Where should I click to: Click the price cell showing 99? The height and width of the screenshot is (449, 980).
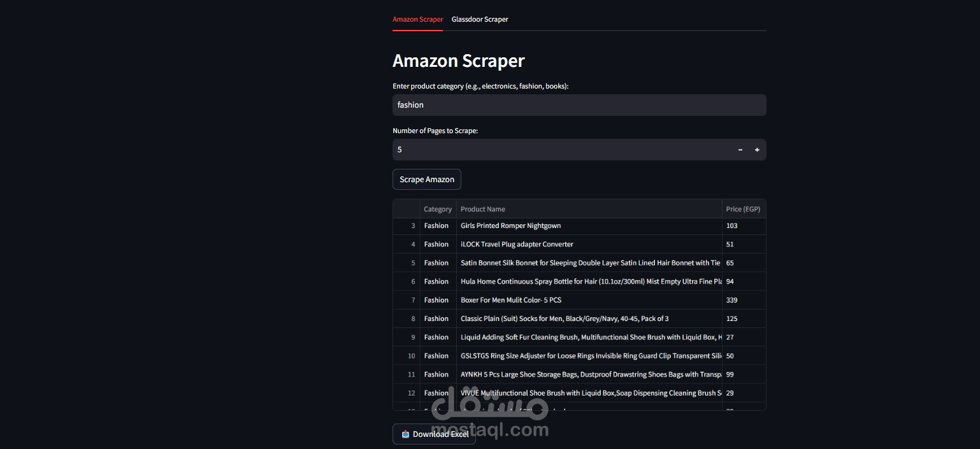click(x=744, y=374)
